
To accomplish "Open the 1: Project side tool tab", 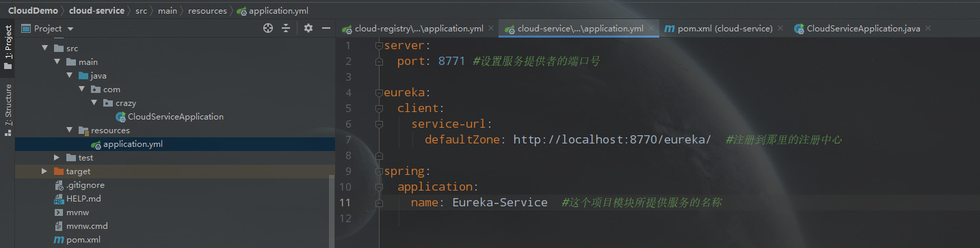I will click(x=8, y=48).
